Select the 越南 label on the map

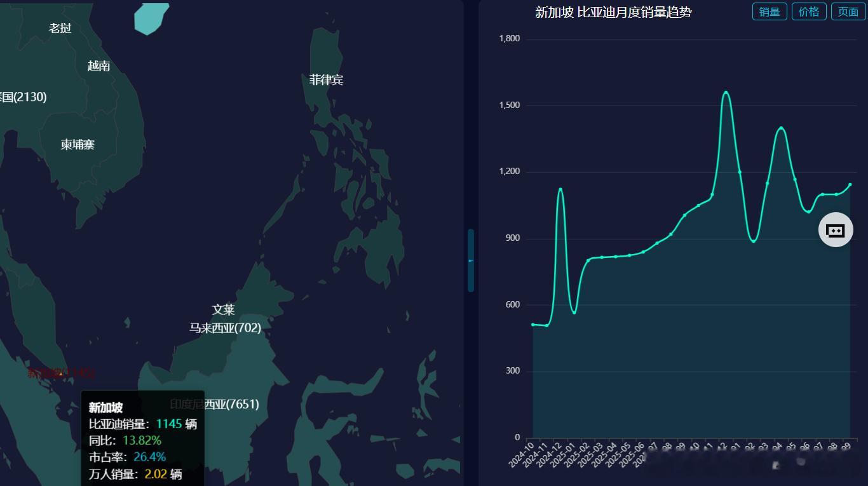coord(98,65)
